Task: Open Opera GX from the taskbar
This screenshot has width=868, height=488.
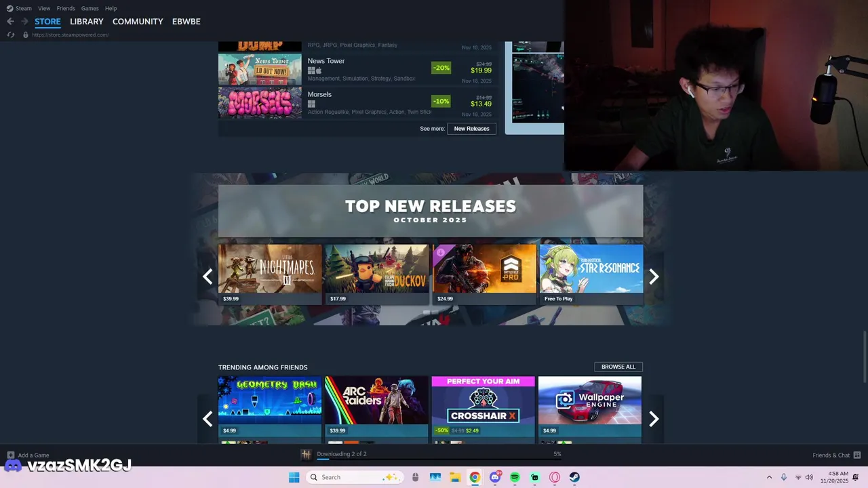Action: click(555, 477)
